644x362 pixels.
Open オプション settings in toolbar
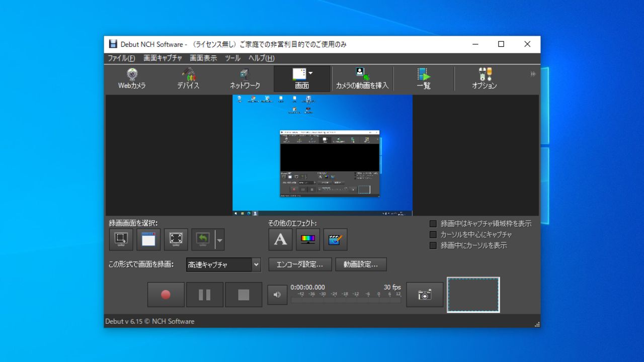pos(485,79)
